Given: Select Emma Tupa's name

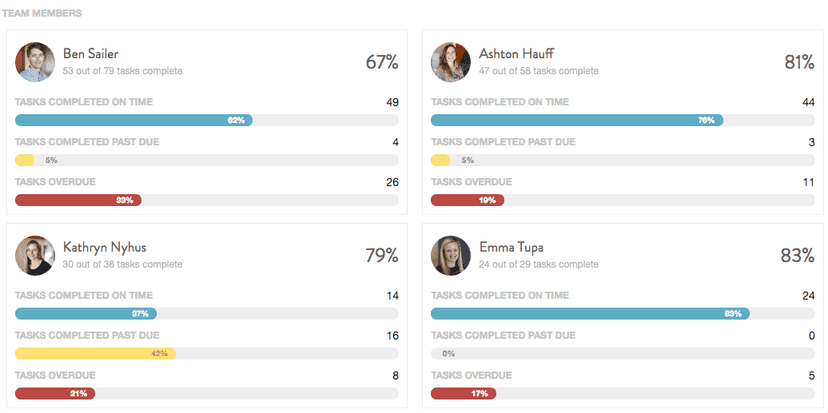Looking at the screenshot, I should click(x=512, y=246).
